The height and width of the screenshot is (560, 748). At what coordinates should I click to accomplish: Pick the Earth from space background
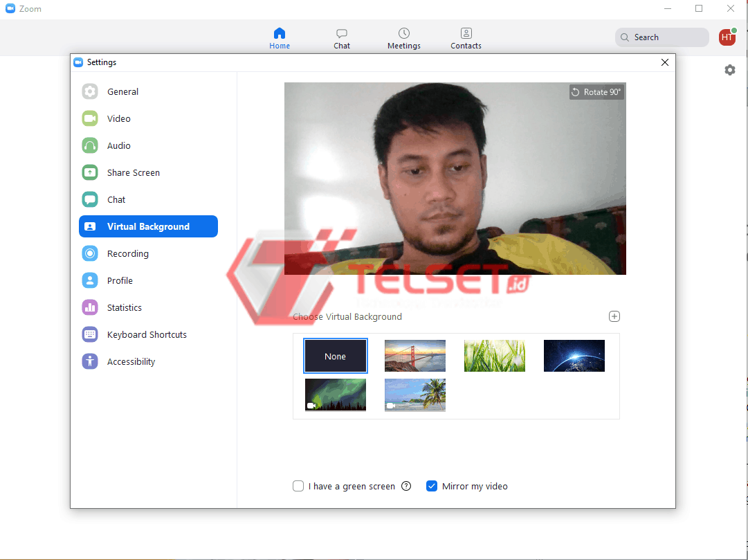point(574,356)
